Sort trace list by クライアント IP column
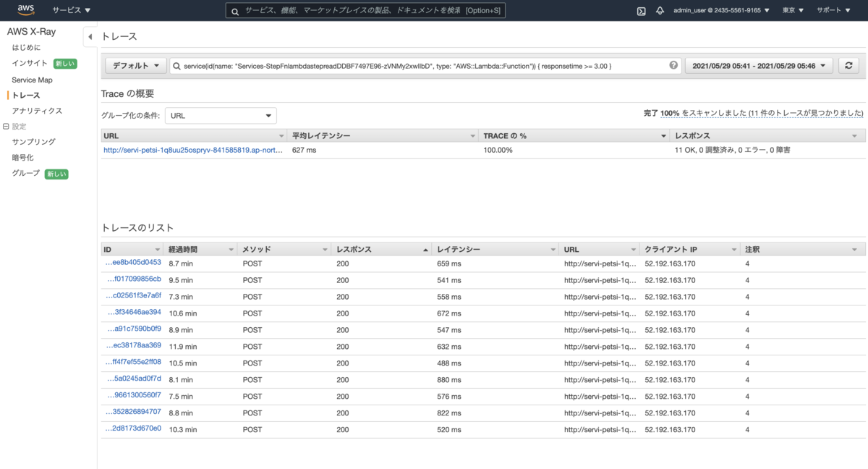The width and height of the screenshot is (868, 469). point(689,249)
